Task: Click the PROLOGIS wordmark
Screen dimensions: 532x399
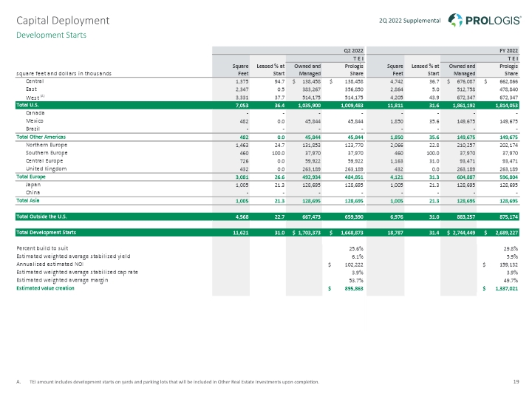Action: tap(493, 21)
